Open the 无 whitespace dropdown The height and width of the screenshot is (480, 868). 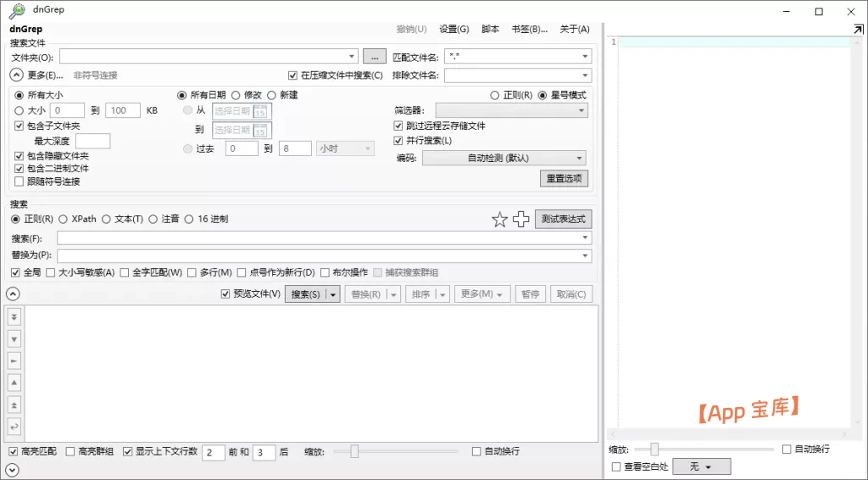701,466
